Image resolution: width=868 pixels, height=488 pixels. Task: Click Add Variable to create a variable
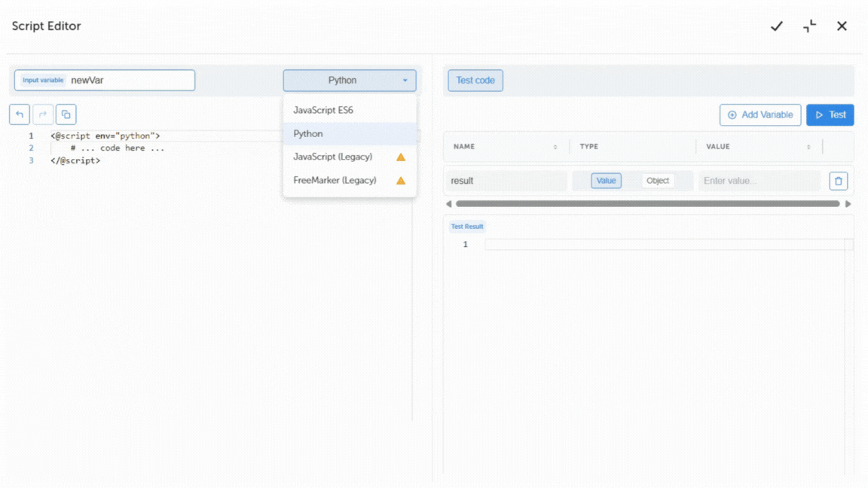tap(760, 114)
